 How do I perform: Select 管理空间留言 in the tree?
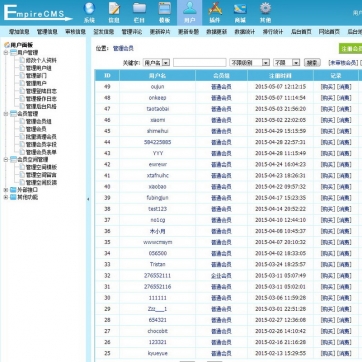(41, 175)
